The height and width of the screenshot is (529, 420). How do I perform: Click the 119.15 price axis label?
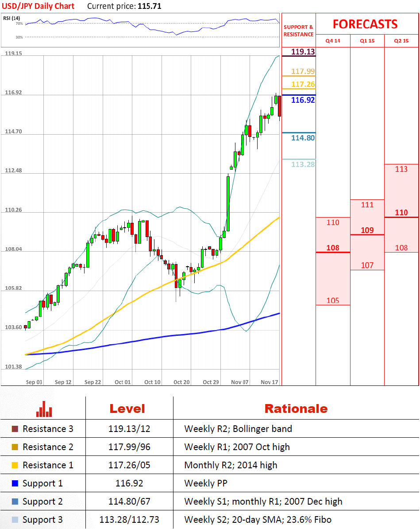13,53
